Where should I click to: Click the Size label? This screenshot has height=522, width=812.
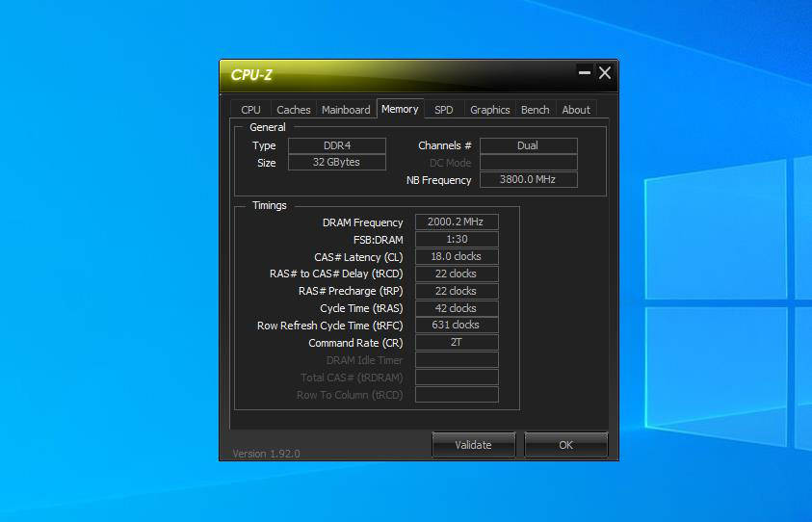click(x=267, y=163)
